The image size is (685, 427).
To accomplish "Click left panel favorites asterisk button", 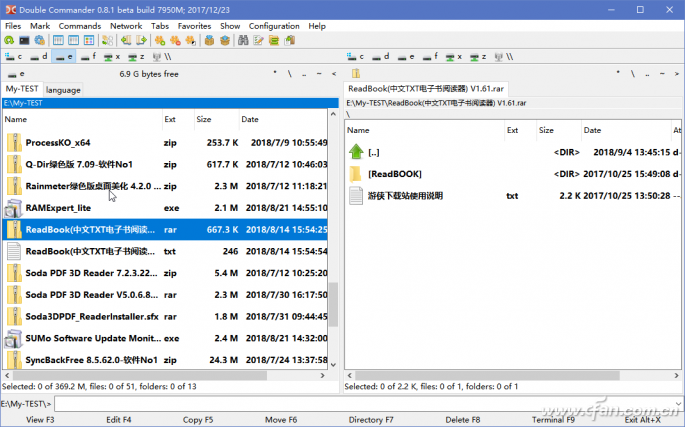I will 275,73.
